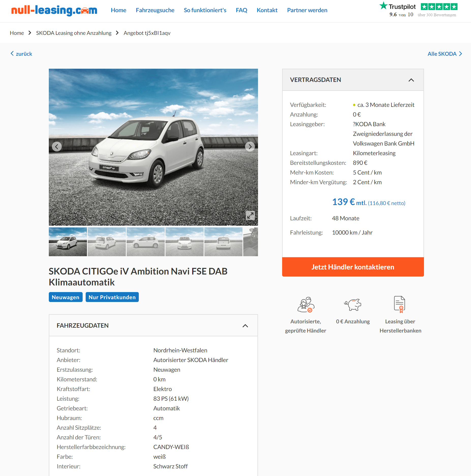The width and height of the screenshot is (471, 476).
Task: Click the Leasing über Herstellerbanken certificate icon
Action: pyautogui.click(x=400, y=305)
